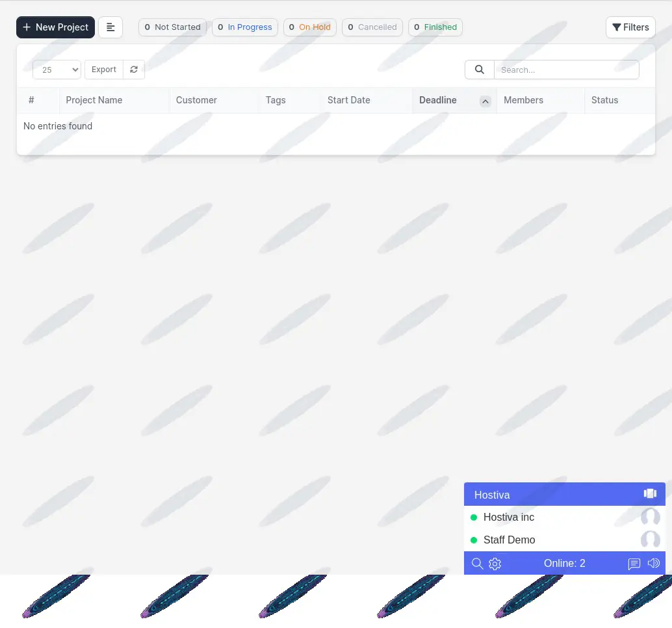Open the projects view toggle icon

pyautogui.click(x=110, y=27)
